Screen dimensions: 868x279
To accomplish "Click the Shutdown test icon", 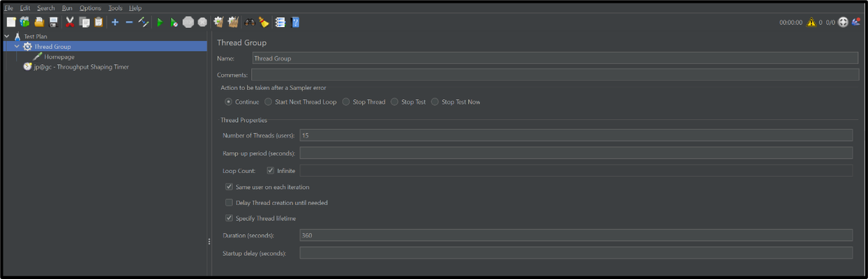I will coord(202,22).
